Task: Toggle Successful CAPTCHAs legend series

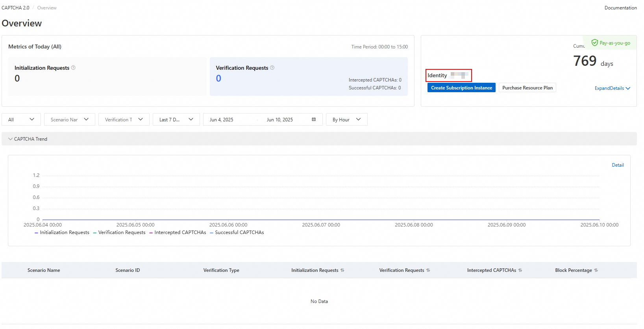Action: (x=237, y=232)
